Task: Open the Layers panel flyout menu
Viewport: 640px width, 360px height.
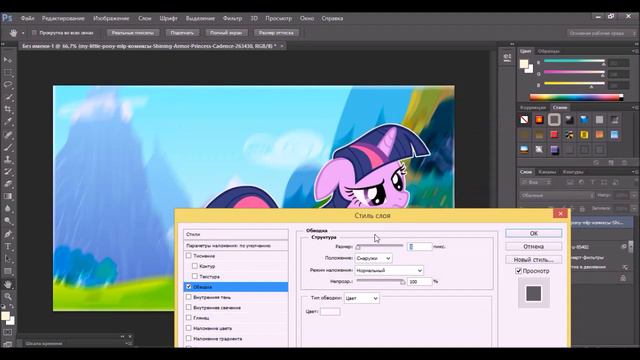Action: (634, 172)
